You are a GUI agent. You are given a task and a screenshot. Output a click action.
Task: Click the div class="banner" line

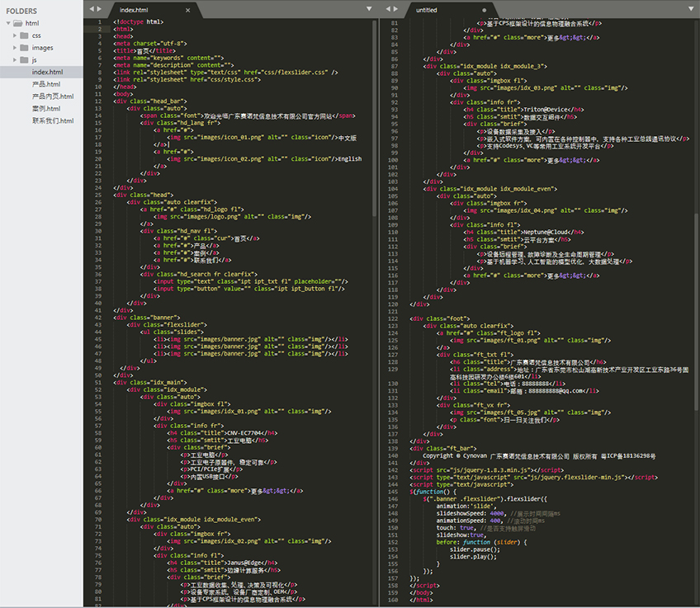pos(147,318)
